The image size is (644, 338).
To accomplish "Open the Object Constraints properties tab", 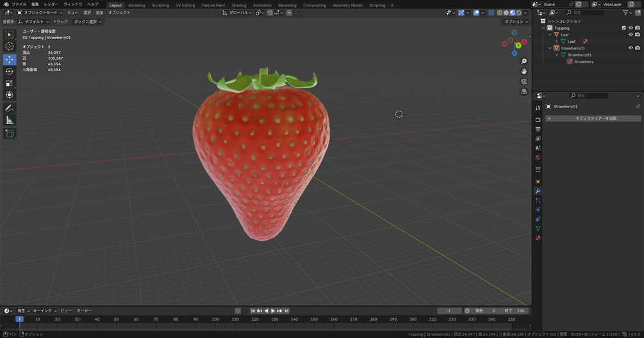I will tap(538, 220).
